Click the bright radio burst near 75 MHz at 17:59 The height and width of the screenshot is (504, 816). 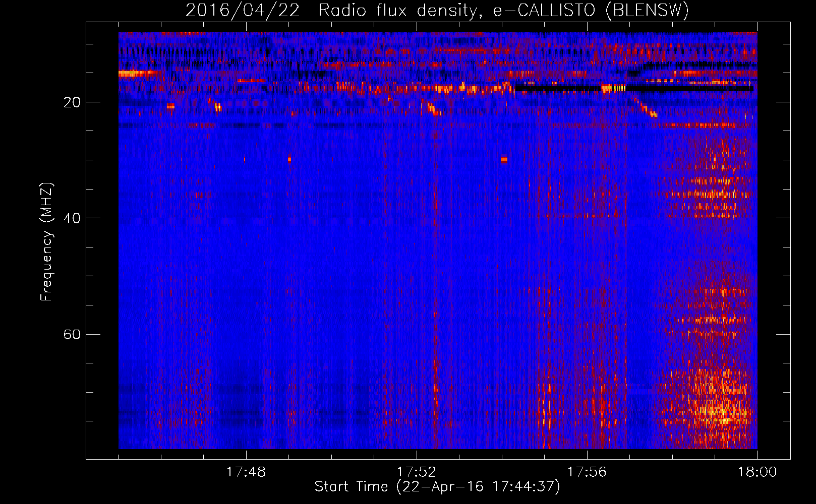[716, 408]
